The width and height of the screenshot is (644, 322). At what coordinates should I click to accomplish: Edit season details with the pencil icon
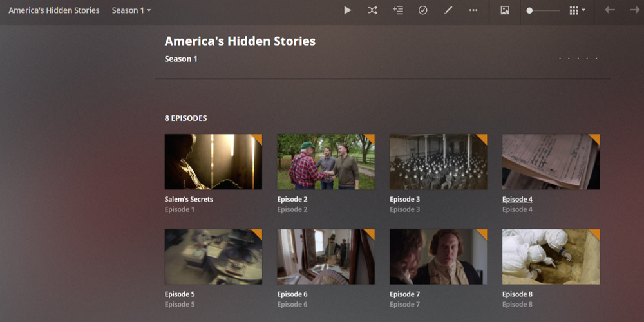click(x=448, y=10)
